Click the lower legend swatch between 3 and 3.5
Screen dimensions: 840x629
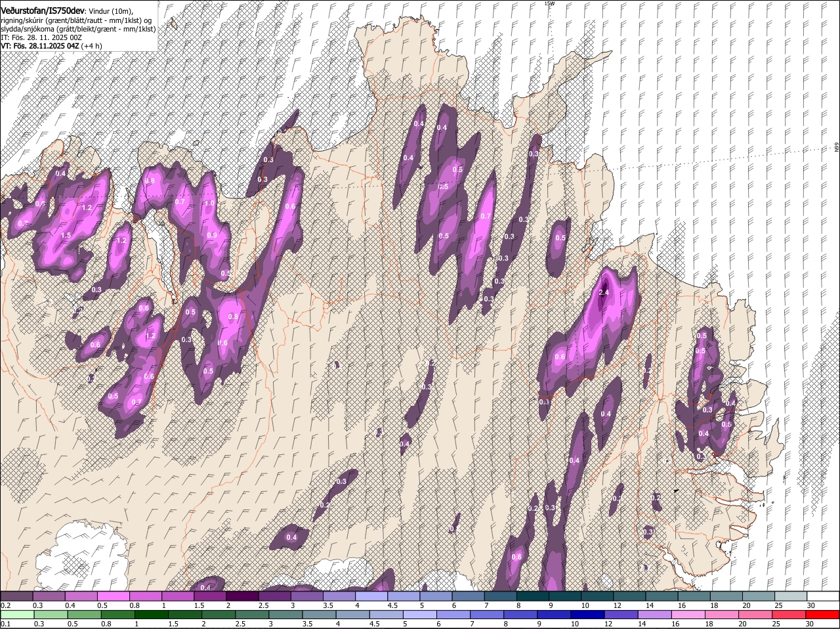pyautogui.click(x=286, y=615)
